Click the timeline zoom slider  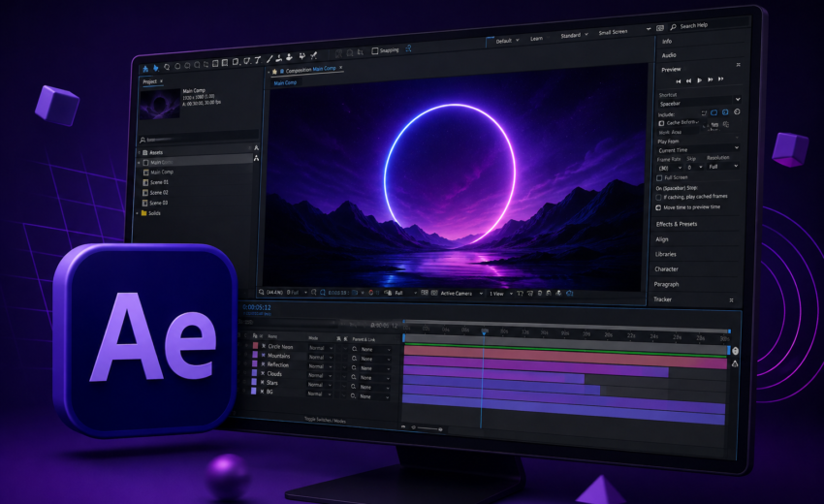(428, 428)
